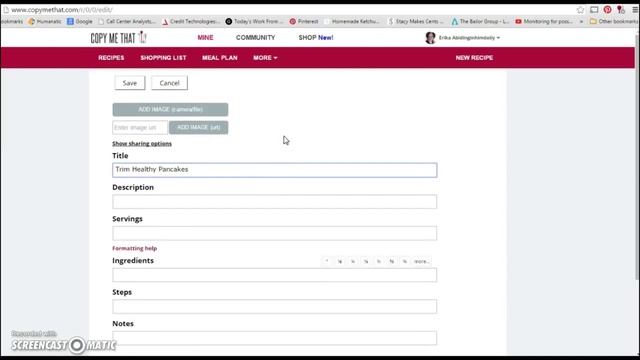The height and width of the screenshot is (360, 640).
Task: Click the Enter image url field
Action: [x=140, y=127]
